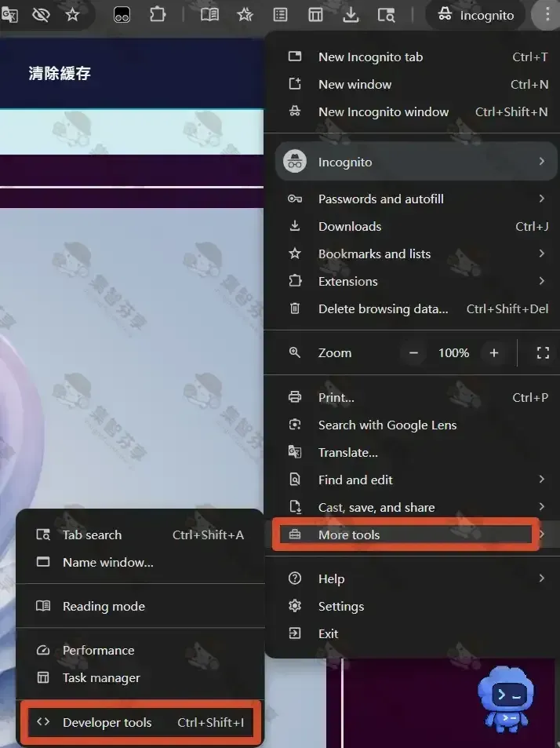Click the crossed-out eye tracking protection icon
Viewport: 560px width, 748px height.
[41, 15]
